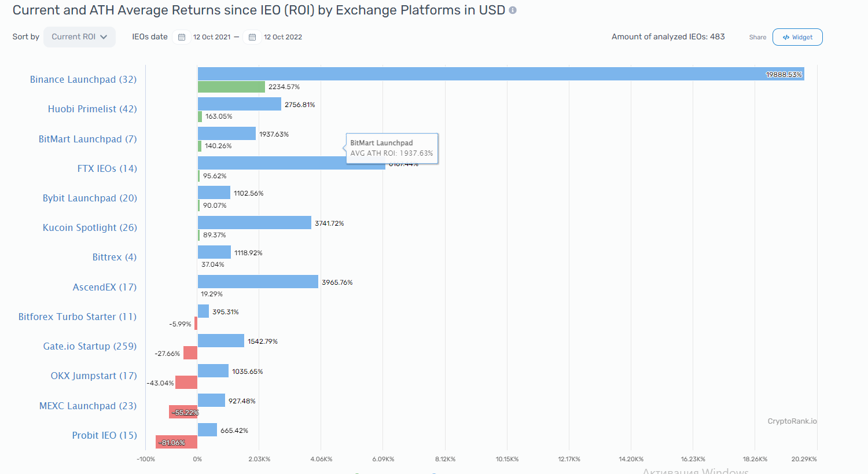Open Binance Launchpad (32) link

tap(83, 80)
